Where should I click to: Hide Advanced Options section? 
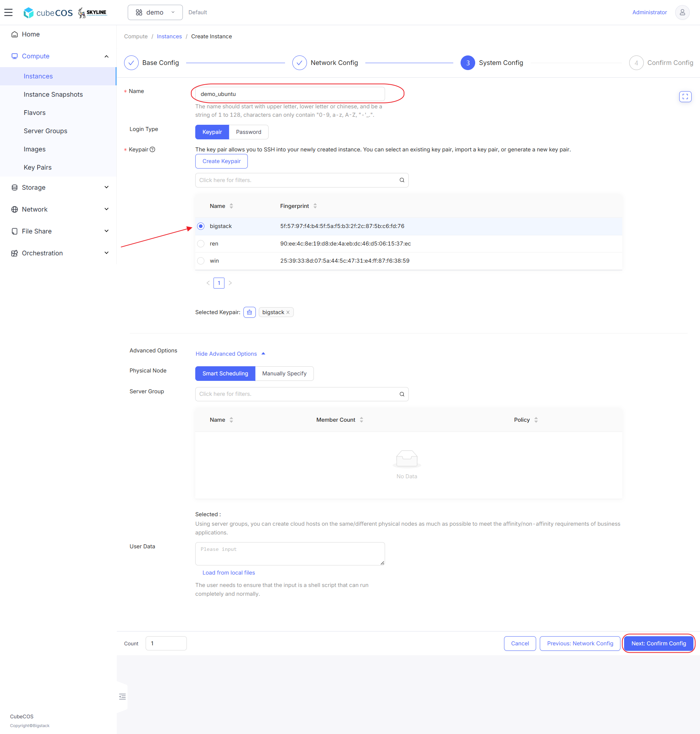tap(230, 354)
